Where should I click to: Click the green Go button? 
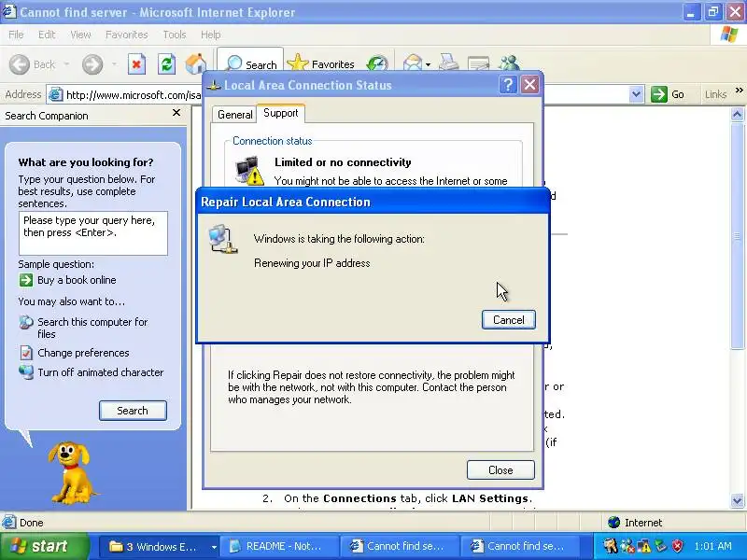point(668,94)
